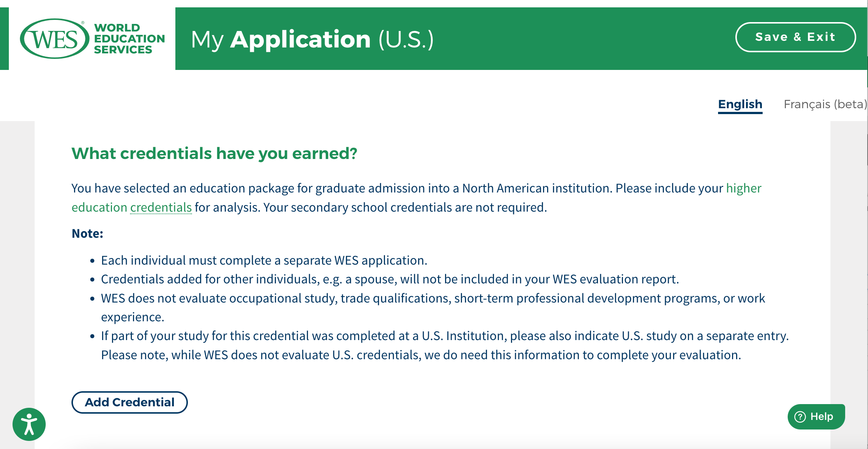This screenshot has width=868, height=449.
Task: Switch language to Français (beta)
Action: (825, 104)
